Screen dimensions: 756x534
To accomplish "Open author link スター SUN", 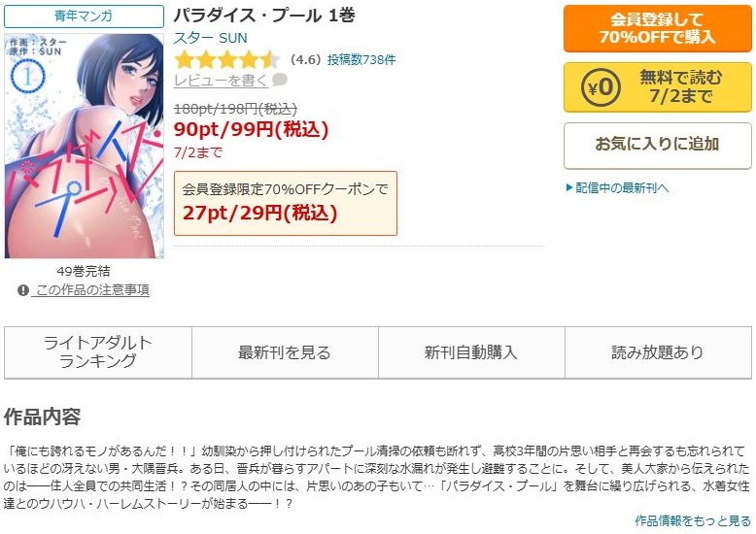I will click(210, 38).
